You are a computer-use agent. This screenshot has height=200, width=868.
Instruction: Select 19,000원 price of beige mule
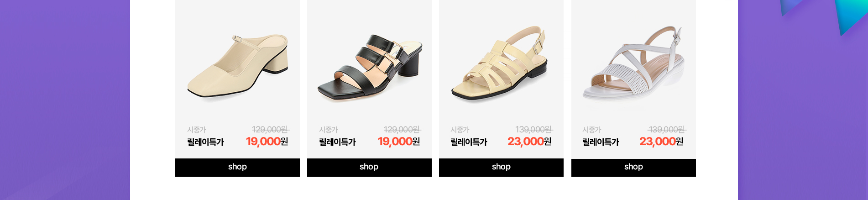[x=267, y=142]
